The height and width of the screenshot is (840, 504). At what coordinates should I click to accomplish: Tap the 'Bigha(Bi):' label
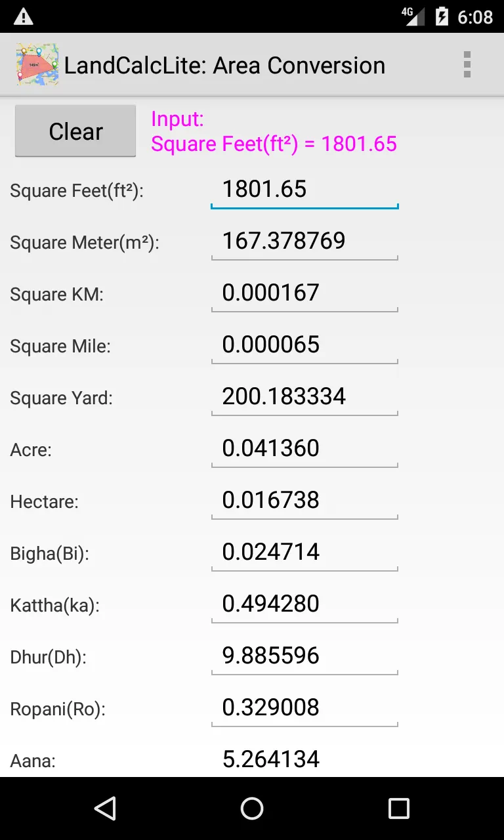coord(50,554)
